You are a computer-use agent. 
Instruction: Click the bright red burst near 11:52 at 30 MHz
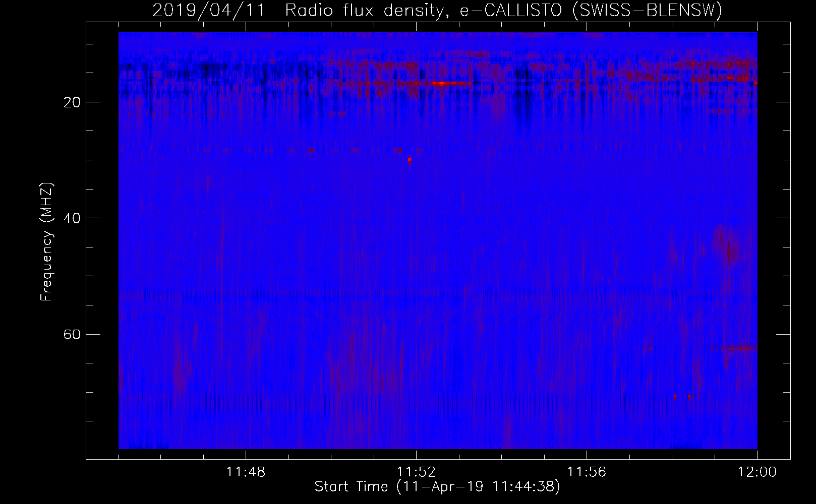click(x=410, y=160)
